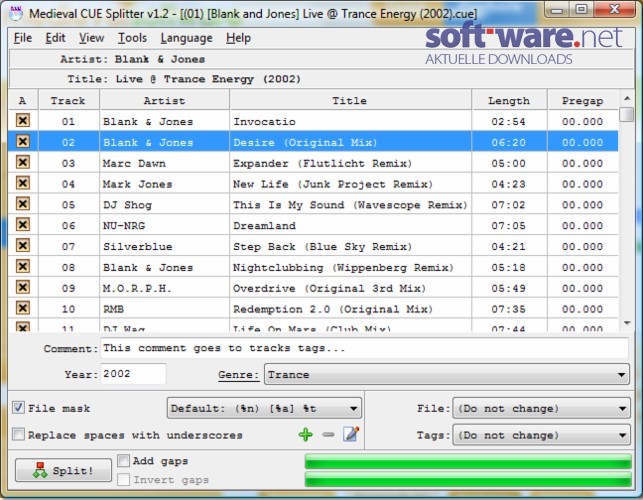The image size is (643, 500).
Task: Uncheck track 10 Redemption 2.0 checkbox
Action: pyautogui.click(x=23, y=308)
